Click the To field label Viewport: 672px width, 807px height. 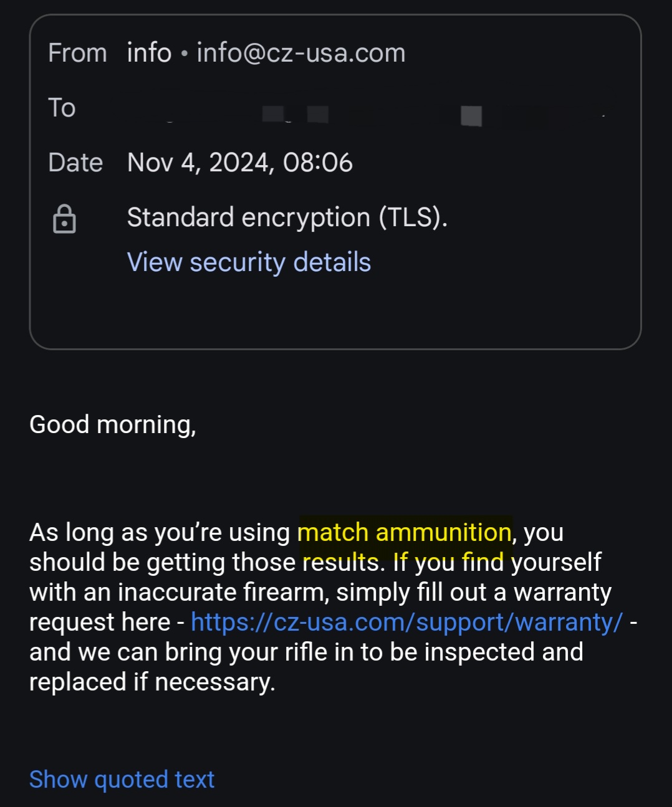point(62,108)
